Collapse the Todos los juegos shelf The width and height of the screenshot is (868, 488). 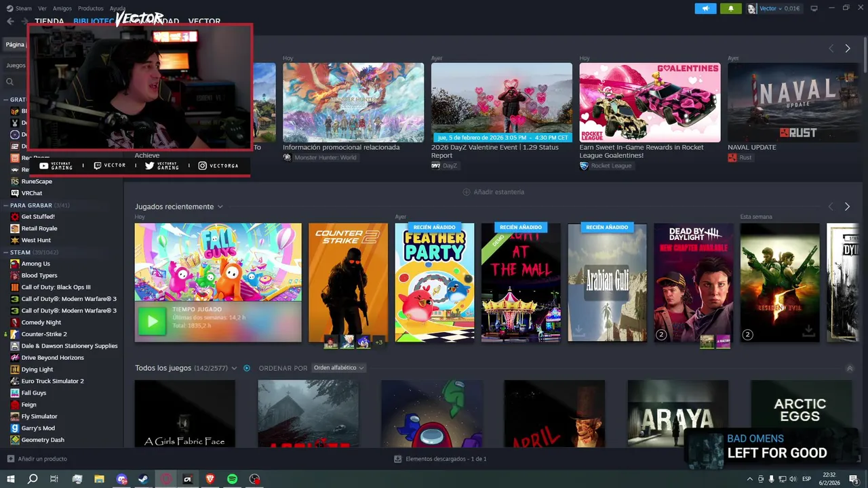[850, 368]
